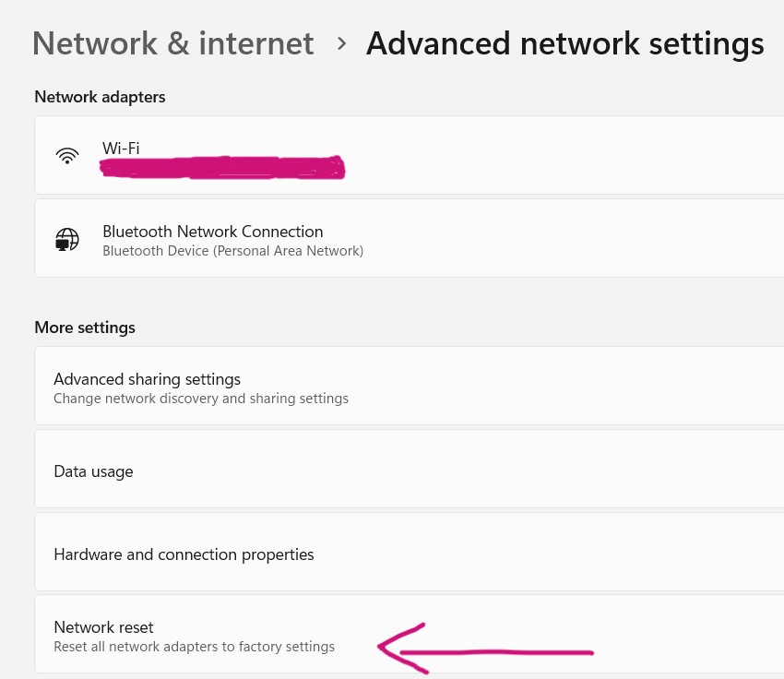The width and height of the screenshot is (784, 679).
Task: Click the Network reset heading text
Action: 103,626
